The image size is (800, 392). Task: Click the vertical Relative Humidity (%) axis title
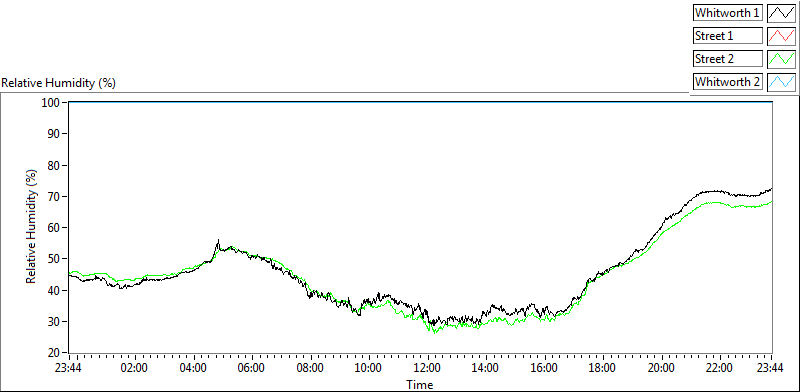tap(32, 227)
